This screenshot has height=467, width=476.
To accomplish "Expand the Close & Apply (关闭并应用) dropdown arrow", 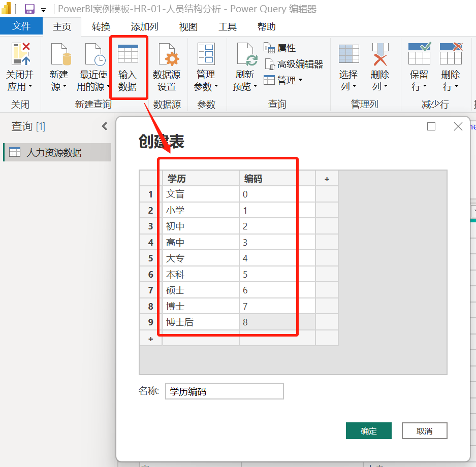I will pyautogui.click(x=30, y=86).
